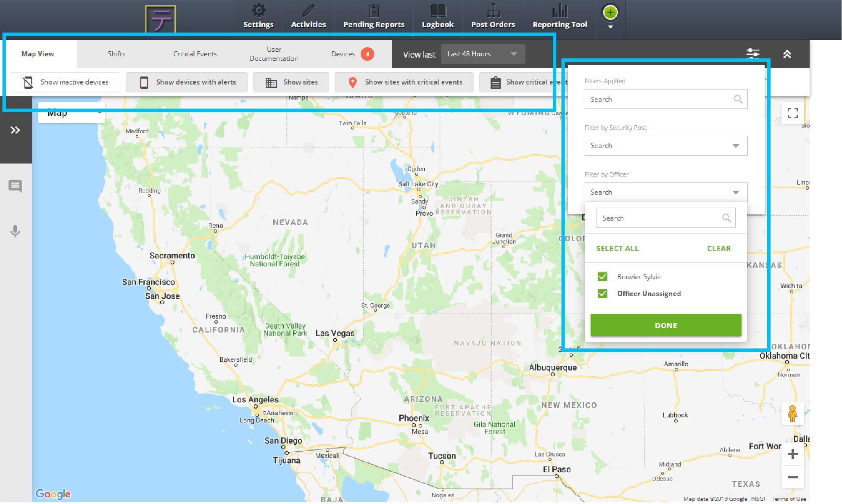Click search magnifier in Filters Applied

[738, 99]
